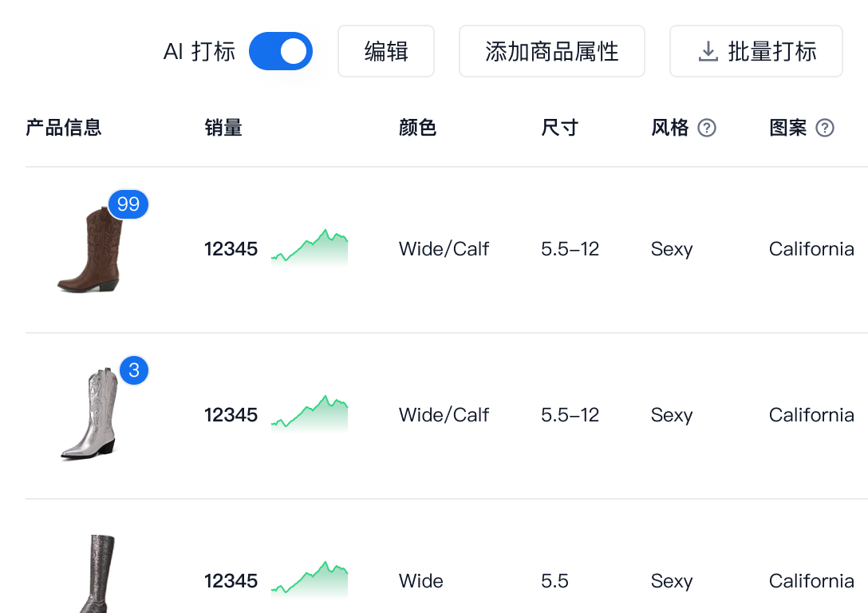Click the sales trend chart in first row
868x613 pixels.
pyautogui.click(x=310, y=247)
